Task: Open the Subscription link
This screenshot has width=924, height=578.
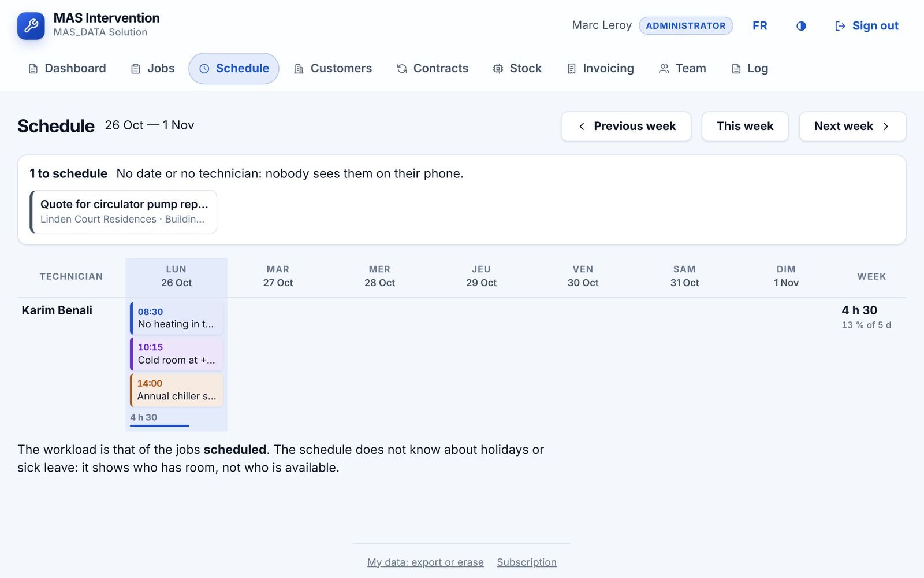Action: (527, 562)
